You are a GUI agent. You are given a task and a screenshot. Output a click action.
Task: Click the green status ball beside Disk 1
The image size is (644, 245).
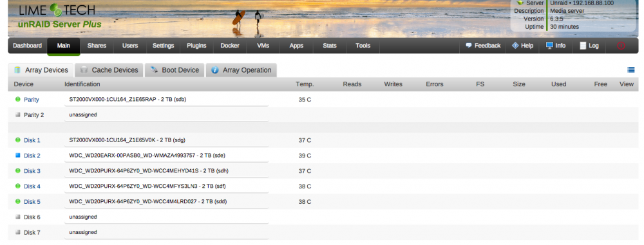coord(17,140)
